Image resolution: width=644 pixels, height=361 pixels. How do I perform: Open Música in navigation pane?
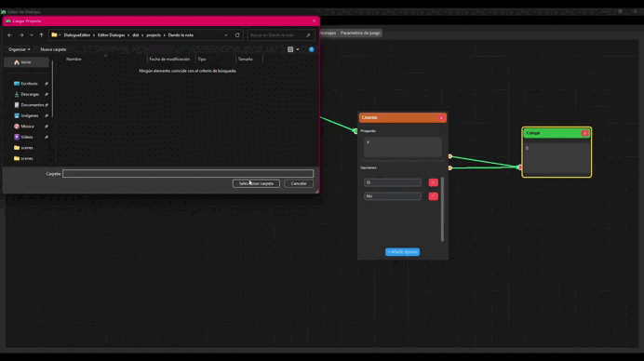tap(27, 127)
